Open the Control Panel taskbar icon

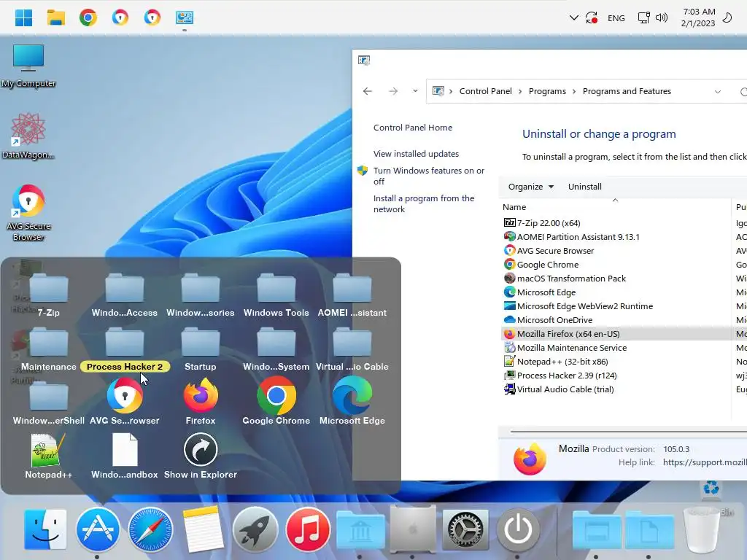pos(185,17)
